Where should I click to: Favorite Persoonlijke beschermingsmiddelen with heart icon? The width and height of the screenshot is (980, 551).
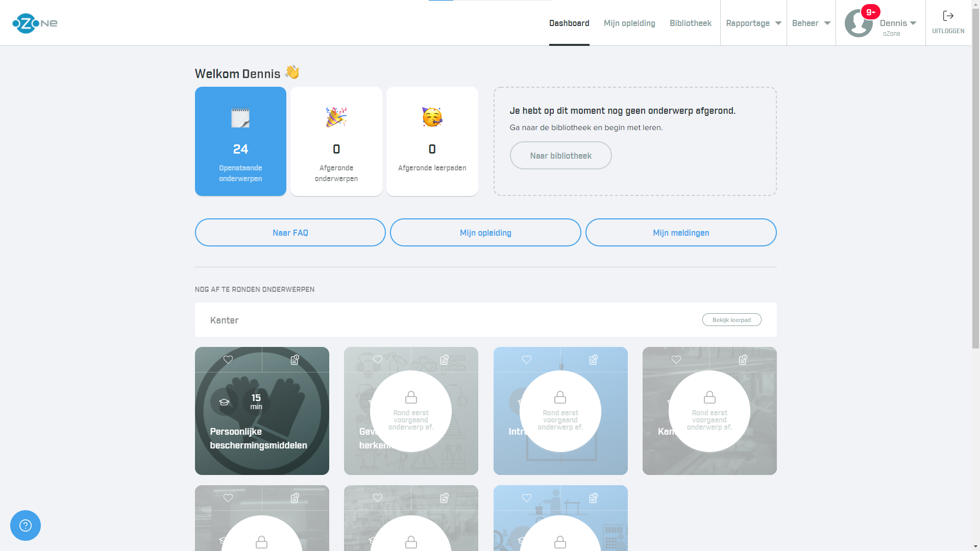click(228, 360)
